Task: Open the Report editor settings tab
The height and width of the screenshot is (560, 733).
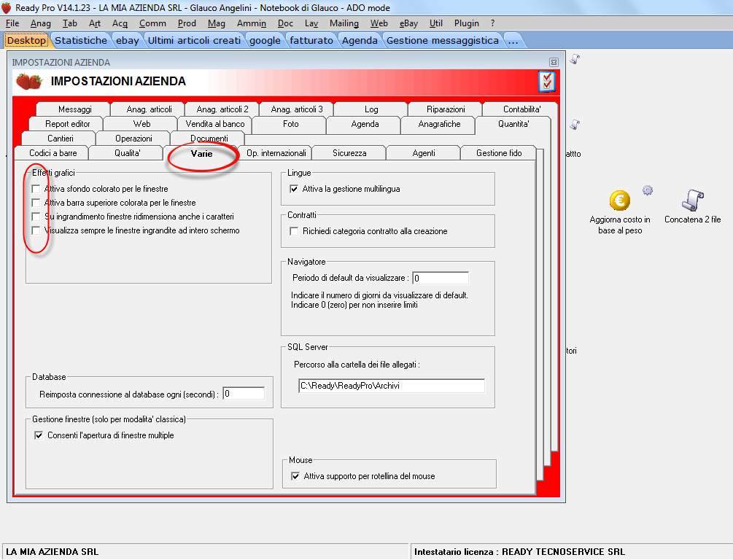Action: pos(67,124)
